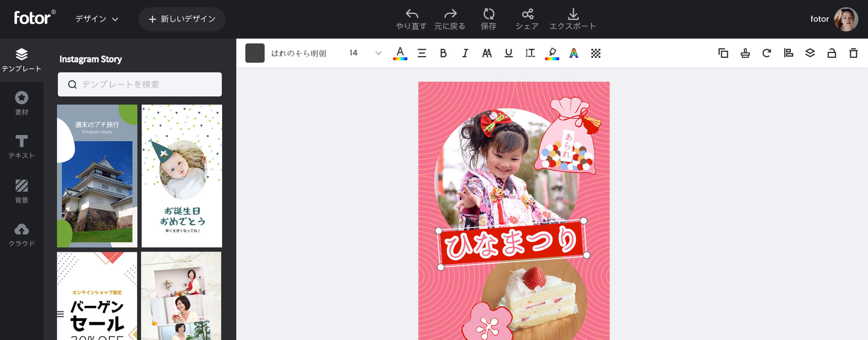Select the テキスト sidebar tab

(22, 146)
